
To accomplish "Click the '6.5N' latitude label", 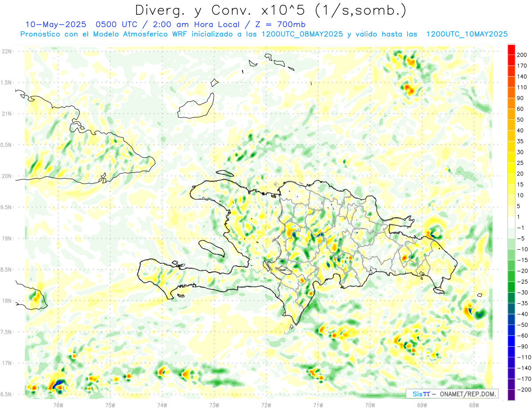I will (6, 394).
